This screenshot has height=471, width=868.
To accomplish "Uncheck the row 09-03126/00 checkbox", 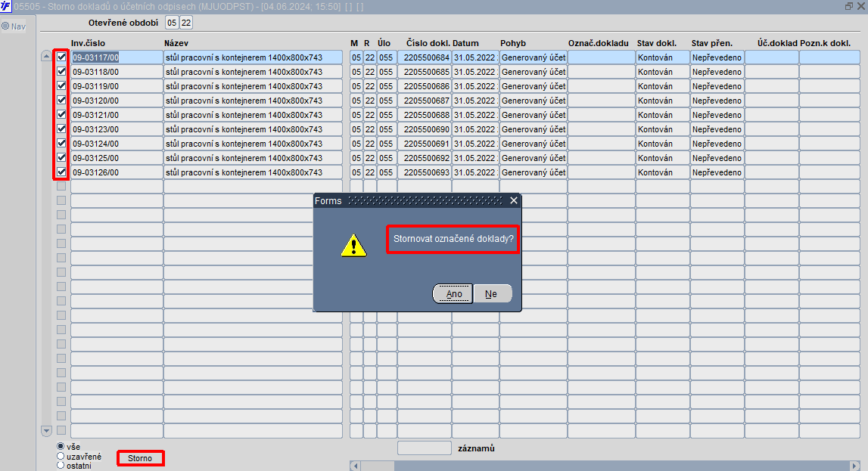I will tap(61, 172).
